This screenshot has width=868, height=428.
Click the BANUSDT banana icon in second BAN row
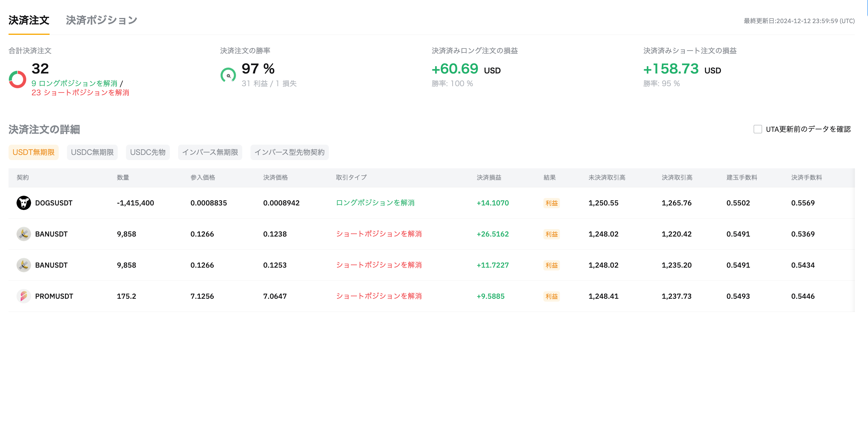pyautogui.click(x=24, y=265)
